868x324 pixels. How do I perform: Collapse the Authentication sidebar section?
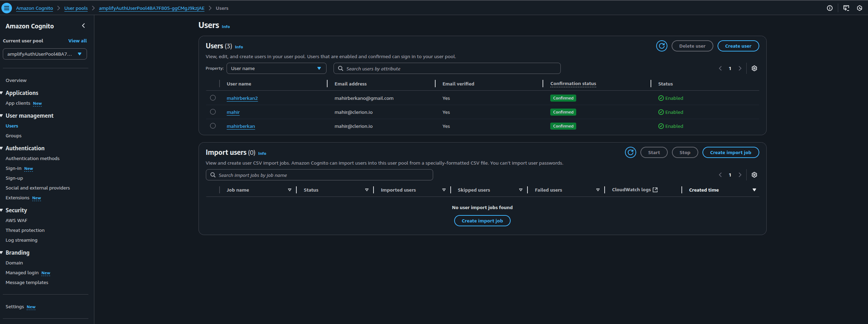pos(2,148)
